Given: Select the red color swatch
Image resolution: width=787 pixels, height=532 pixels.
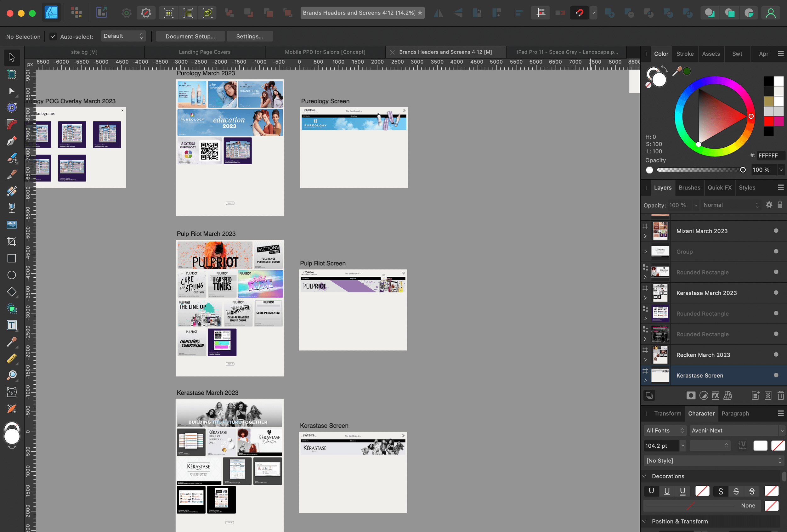Looking at the screenshot, I should click(x=769, y=121).
